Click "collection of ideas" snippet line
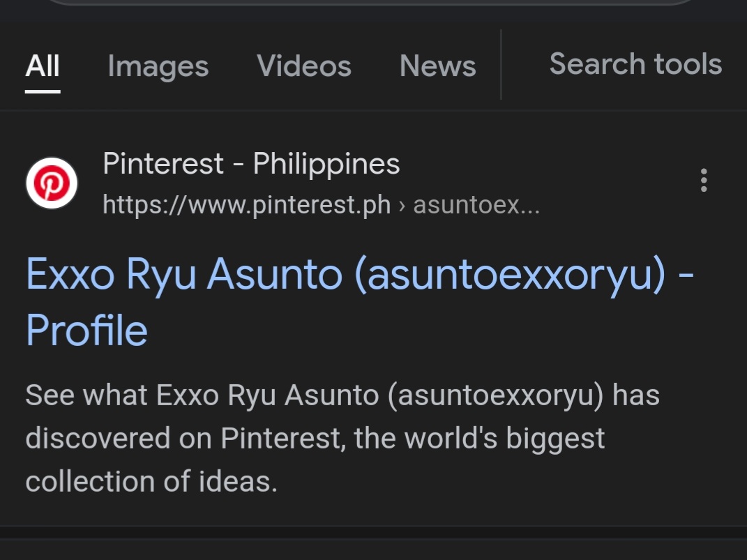This screenshot has width=747, height=560. [x=151, y=481]
